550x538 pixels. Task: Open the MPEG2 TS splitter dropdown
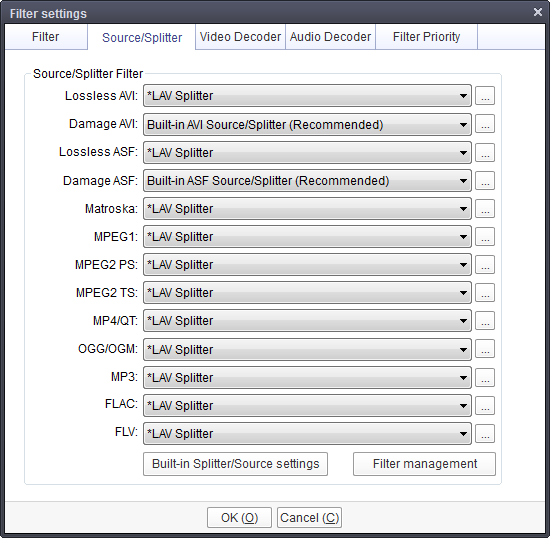coord(307,293)
